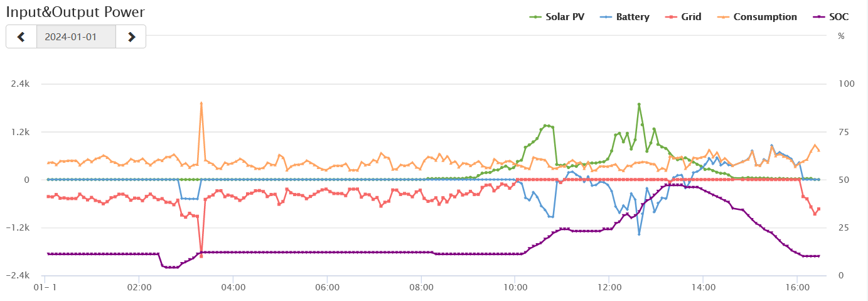Viewport: 868px width, 301px height.
Task: Click the 2.4k left axis label
Action: (x=21, y=84)
